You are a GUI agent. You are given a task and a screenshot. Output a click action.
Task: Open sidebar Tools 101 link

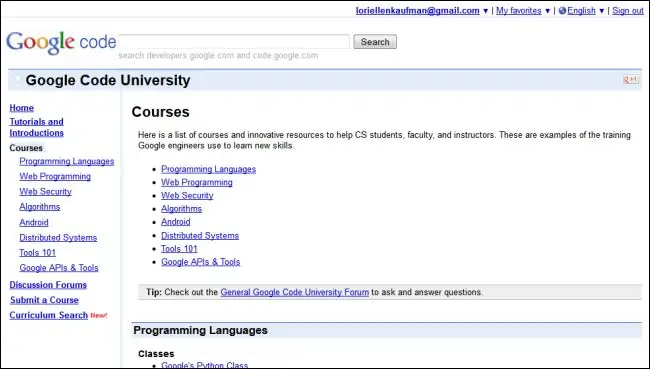point(38,252)
